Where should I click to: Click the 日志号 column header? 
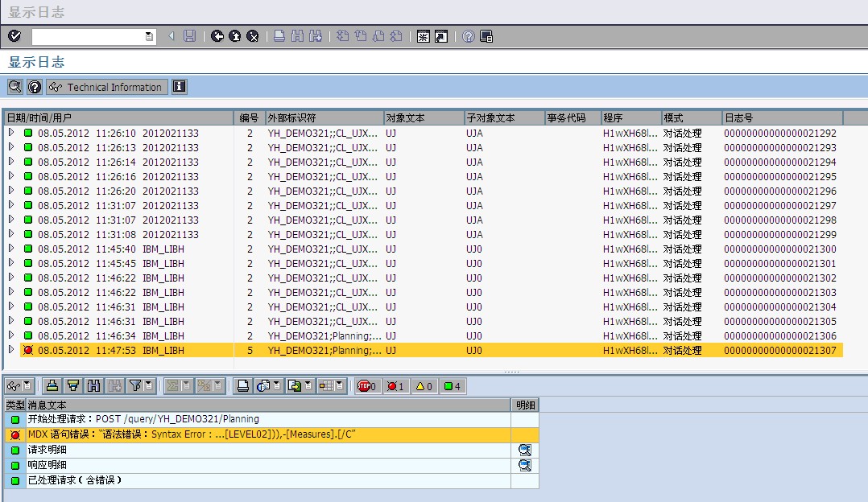click(781, 118)
